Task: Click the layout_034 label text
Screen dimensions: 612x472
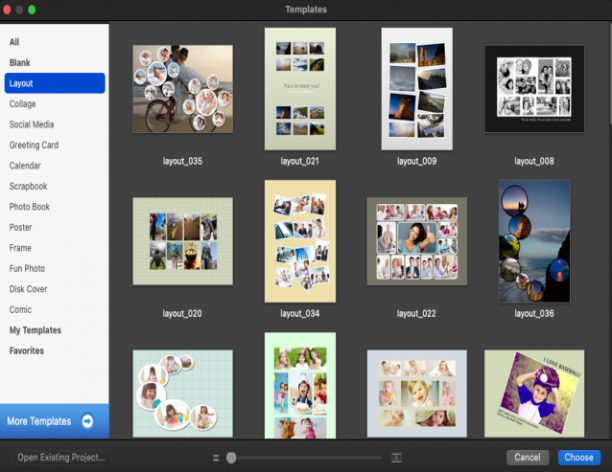Action: pos(300,313)
